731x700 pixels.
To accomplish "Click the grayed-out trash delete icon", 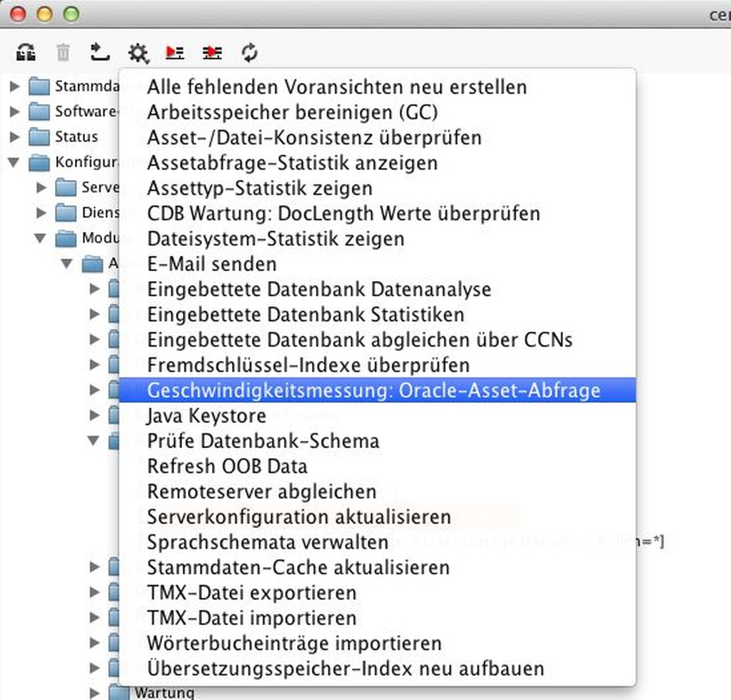I will click(64, 52).
